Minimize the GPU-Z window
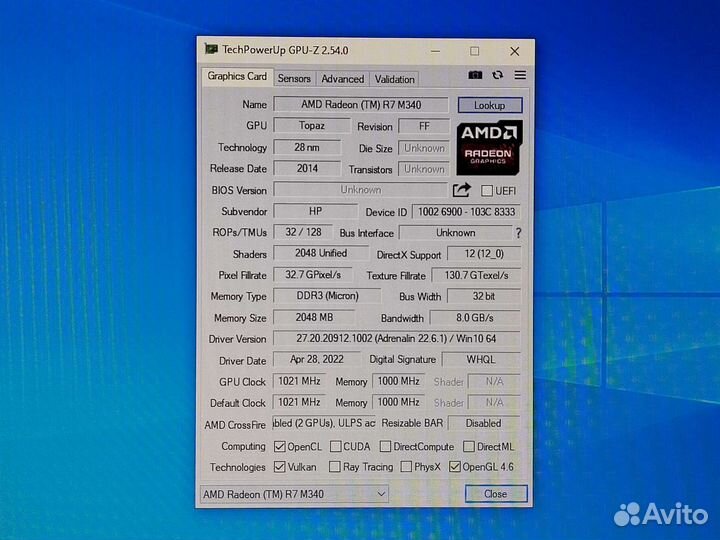Image resolution: width=720 pixels, height=540 pixels. click(x=435, y=51)
